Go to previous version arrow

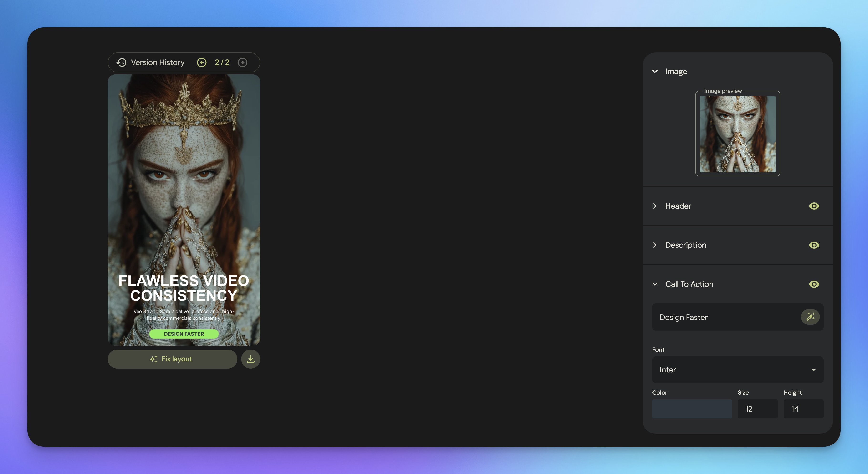pos(201,62)
